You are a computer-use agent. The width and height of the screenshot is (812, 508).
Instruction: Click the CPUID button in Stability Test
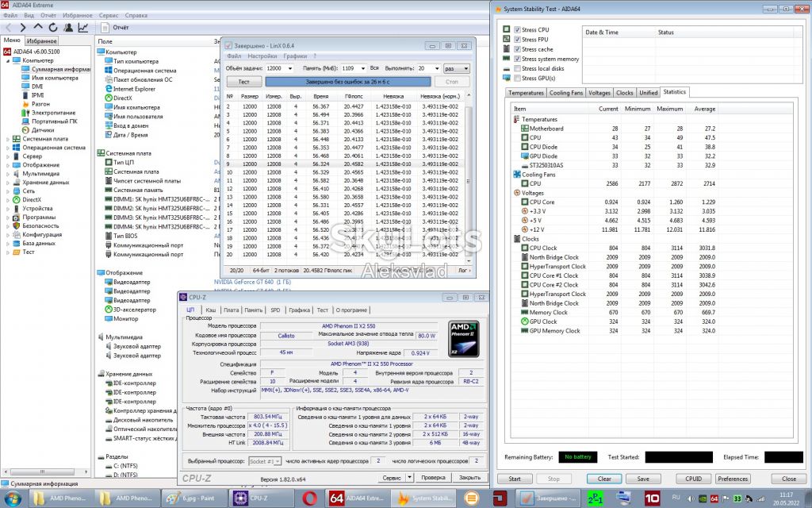click(693, 479)
